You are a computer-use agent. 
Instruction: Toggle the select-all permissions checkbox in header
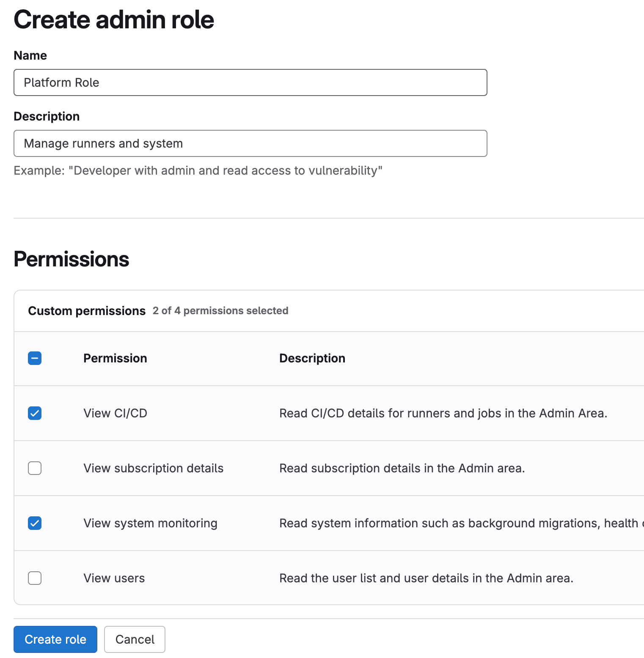tap(35, 358)
